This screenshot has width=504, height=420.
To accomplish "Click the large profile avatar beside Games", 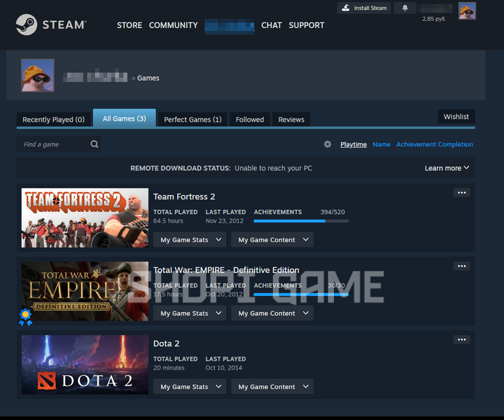I will point(38,76).
